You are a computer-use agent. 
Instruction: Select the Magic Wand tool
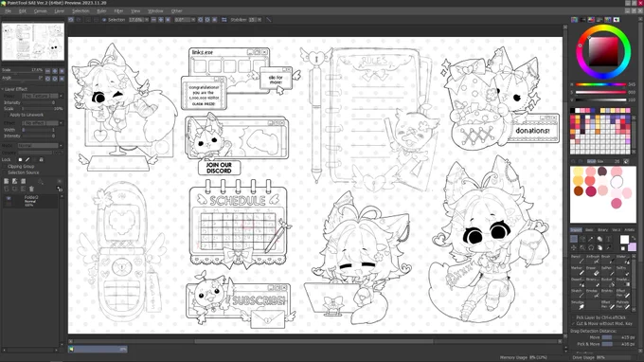click(591, 239)
